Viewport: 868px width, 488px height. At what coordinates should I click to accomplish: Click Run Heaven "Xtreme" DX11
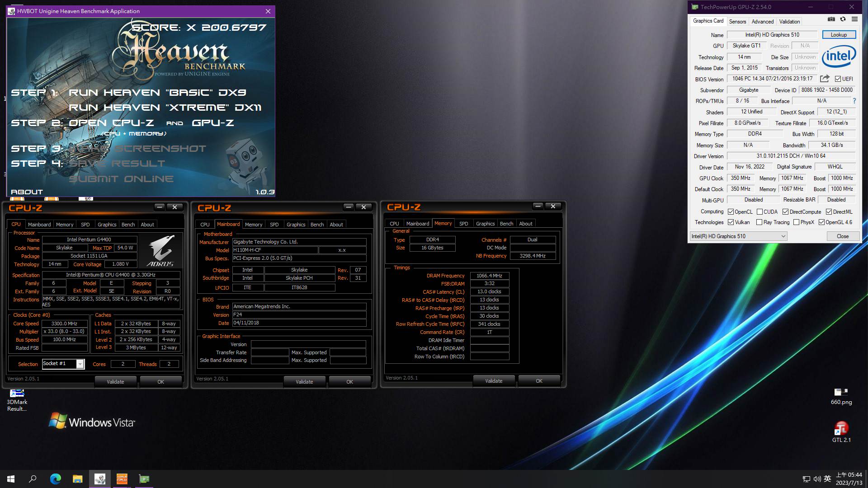pyautogui.click(x=165, y=108)
